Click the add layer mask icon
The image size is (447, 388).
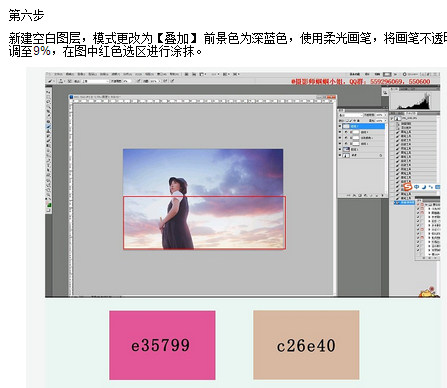coord(360,195)
